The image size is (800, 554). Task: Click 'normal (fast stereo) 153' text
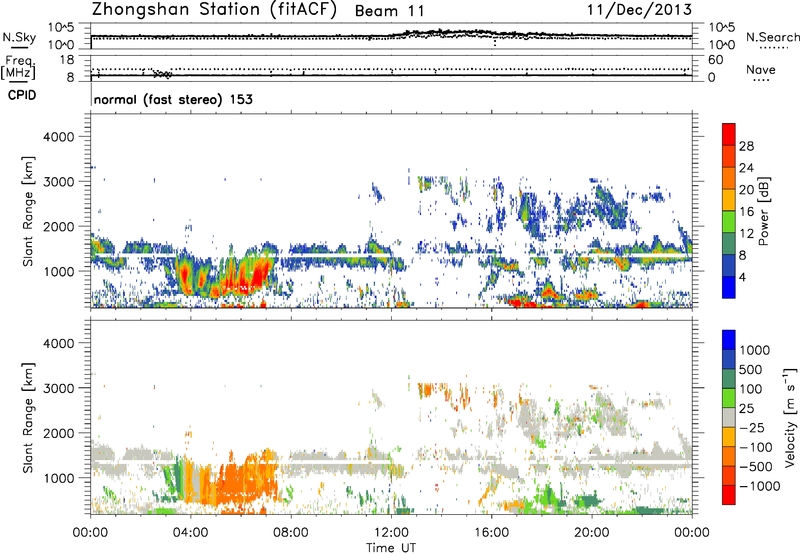[173, 99]
